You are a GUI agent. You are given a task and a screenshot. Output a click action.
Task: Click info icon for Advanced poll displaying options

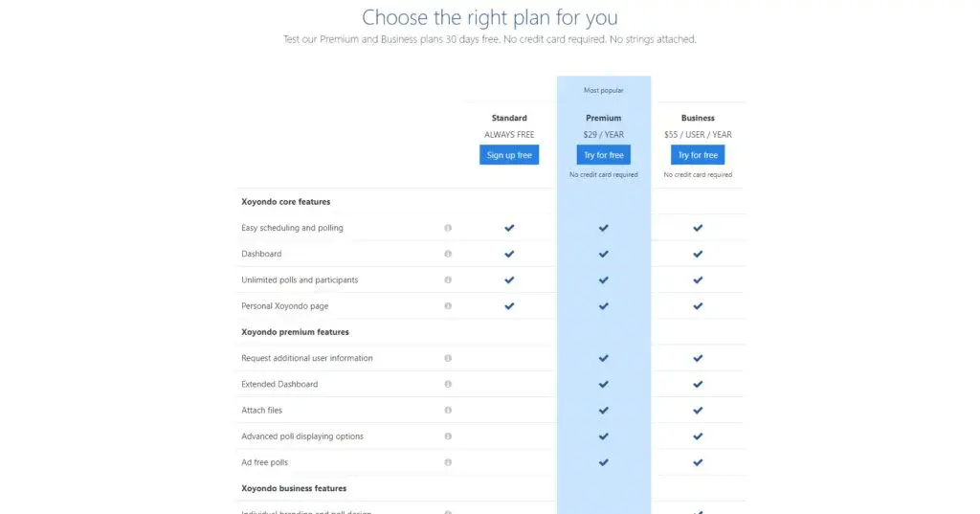coord(448,436)
